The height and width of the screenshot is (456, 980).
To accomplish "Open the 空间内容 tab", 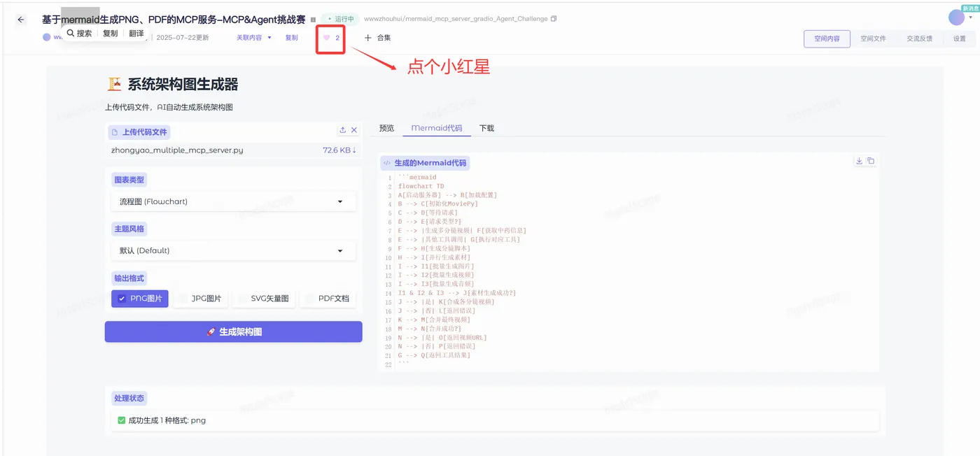I will [x=827, y=38].
